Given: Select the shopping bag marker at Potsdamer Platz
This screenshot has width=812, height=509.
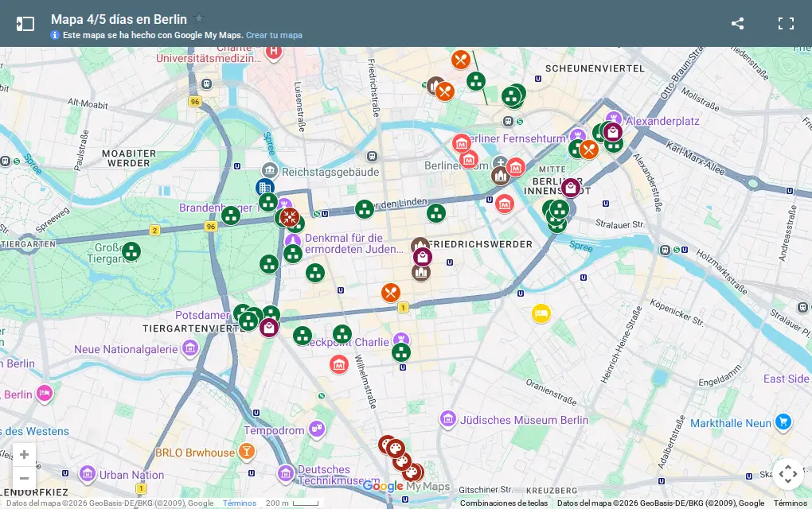Looking at the screenshot, I should point(269,328).
